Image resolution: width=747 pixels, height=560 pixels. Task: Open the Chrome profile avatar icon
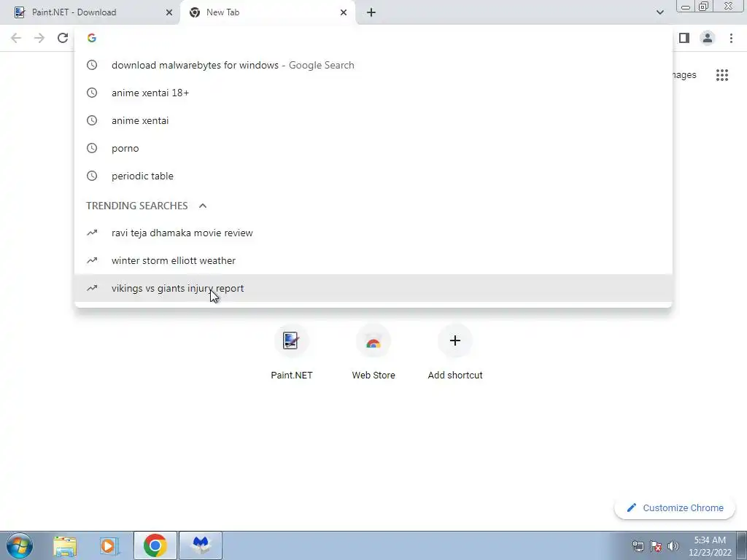(x=708, y=38)
